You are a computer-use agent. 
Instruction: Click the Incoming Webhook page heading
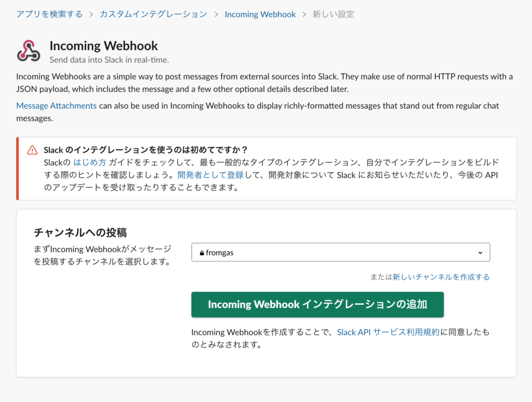click(x=103, y=45)
